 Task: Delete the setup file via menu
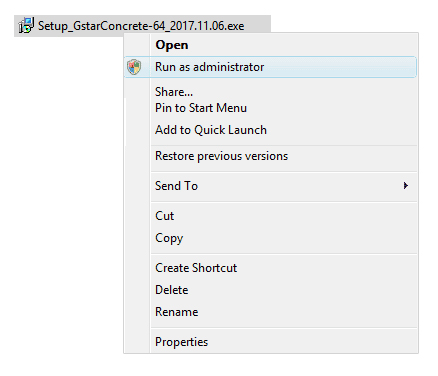pyautogui.click(x=172, y=290)
